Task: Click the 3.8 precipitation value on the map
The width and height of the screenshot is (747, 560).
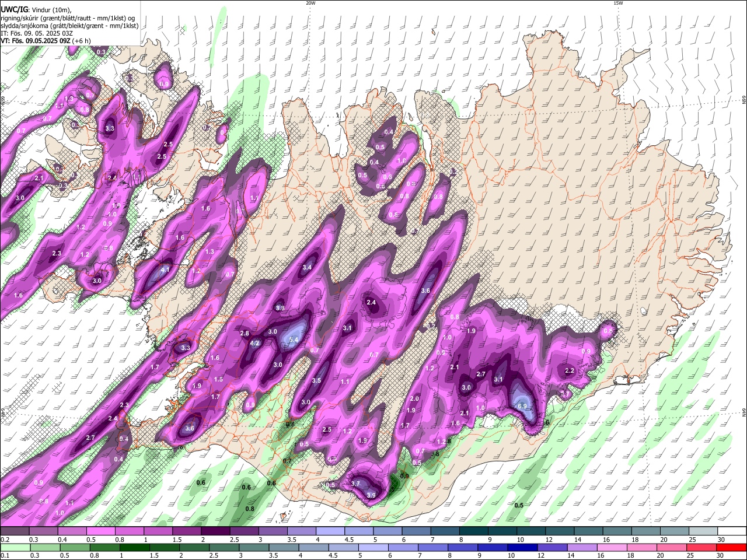Action: pyautogui.click(x=280, y=308)
